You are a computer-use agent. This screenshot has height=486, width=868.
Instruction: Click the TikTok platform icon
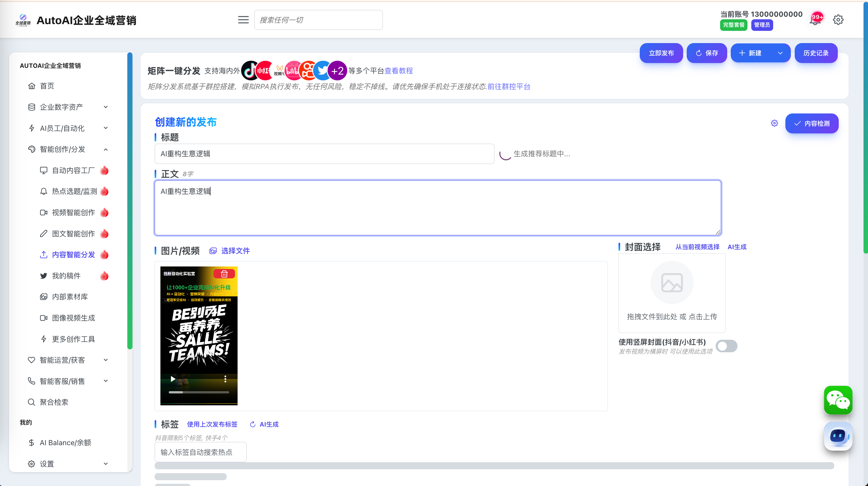point(250,71)
